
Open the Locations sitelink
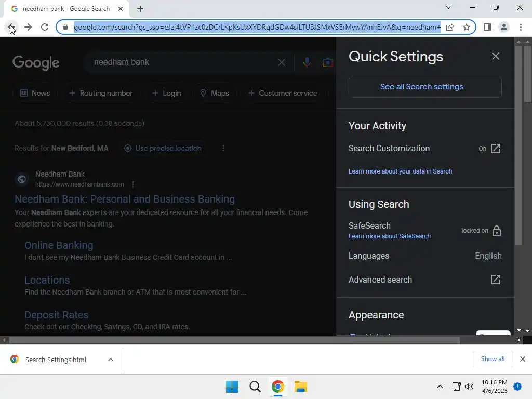pos(47,280)
